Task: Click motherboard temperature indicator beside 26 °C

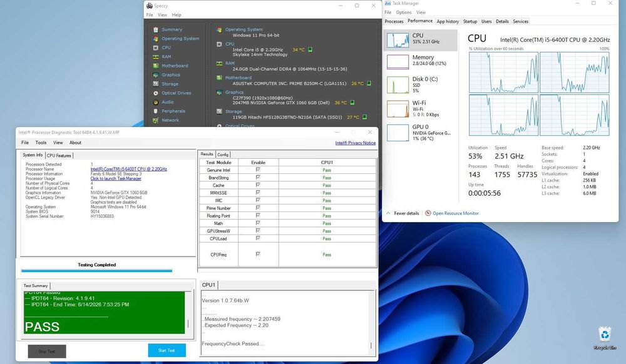Action: tap(369, 83)
